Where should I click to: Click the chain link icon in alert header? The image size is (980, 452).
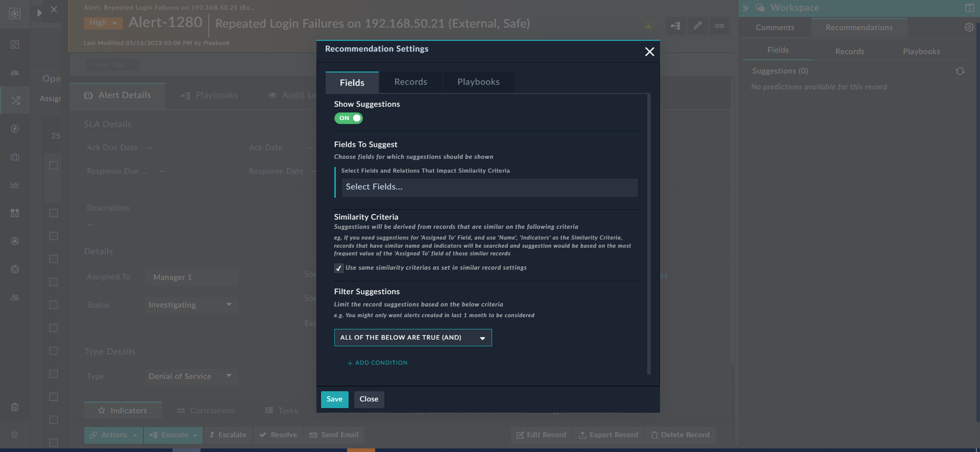[719, 26]
